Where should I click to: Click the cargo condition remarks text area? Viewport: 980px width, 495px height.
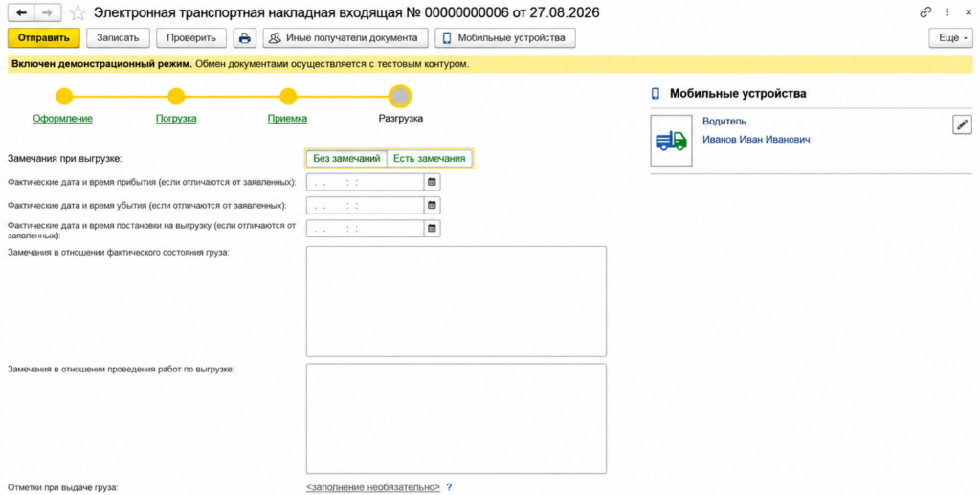point(457,302)
